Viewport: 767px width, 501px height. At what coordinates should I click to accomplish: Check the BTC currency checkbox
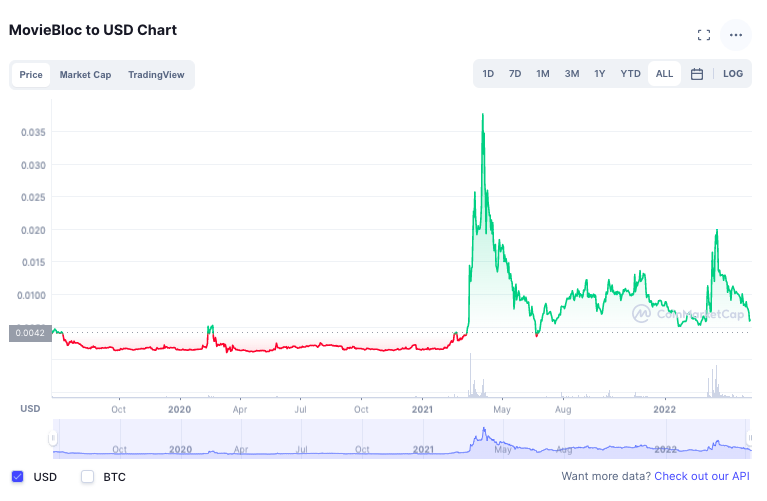click(87, 477)
